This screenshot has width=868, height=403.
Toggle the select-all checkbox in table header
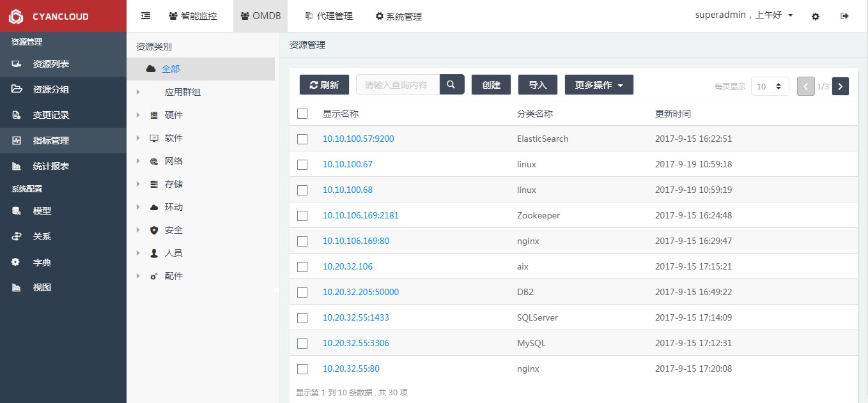[302, 114]
